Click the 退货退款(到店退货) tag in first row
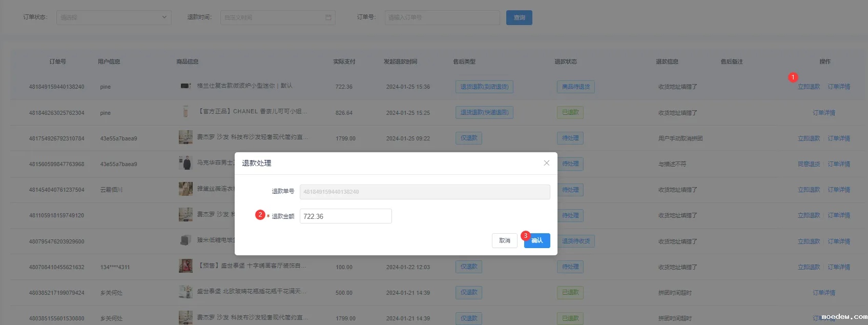Screen dimensions: 868x325 coord(484,87)
